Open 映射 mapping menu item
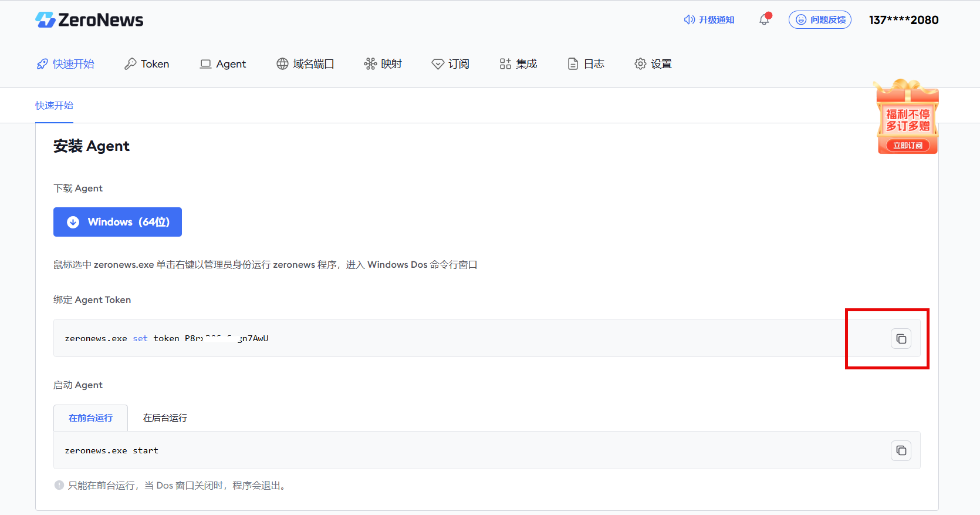Viewport: 980px width, 515px height. [x=383, y=64]
